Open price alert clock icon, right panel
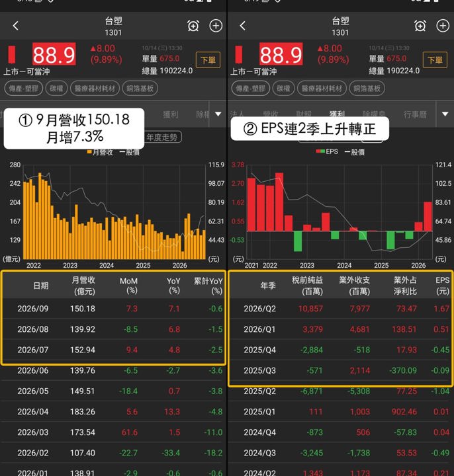 point(420,26)
